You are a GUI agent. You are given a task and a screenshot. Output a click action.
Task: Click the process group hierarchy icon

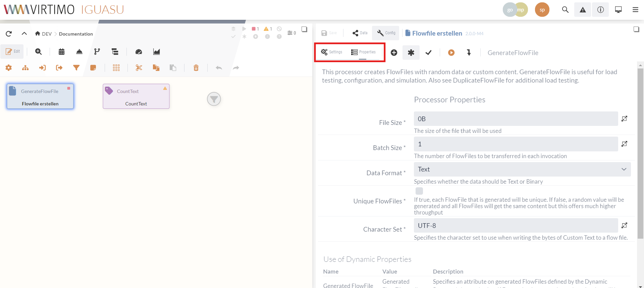(x=25, y=68)
